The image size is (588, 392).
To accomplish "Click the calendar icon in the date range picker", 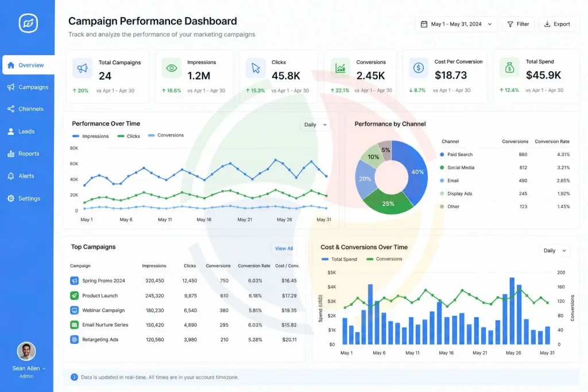I will click(424, 24).
